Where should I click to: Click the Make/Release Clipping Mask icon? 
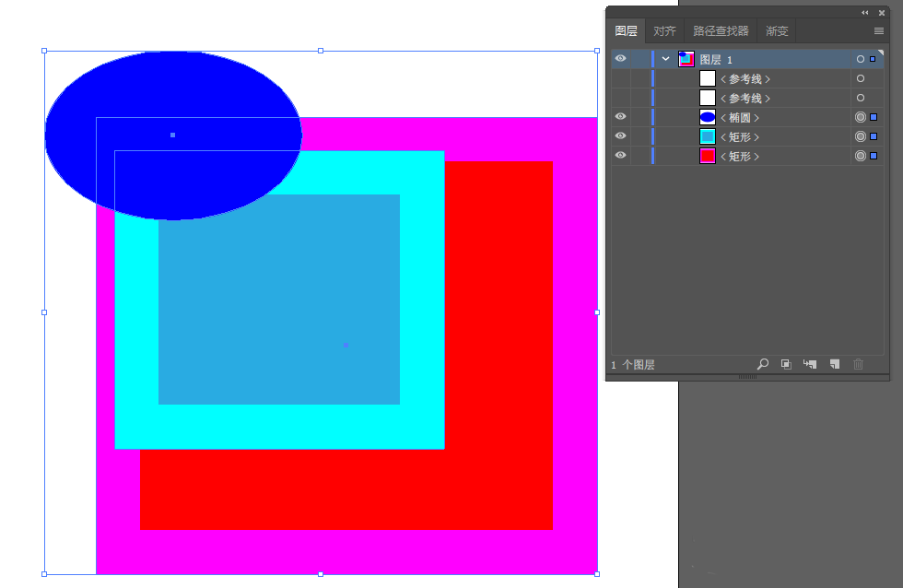coord(786,364)
